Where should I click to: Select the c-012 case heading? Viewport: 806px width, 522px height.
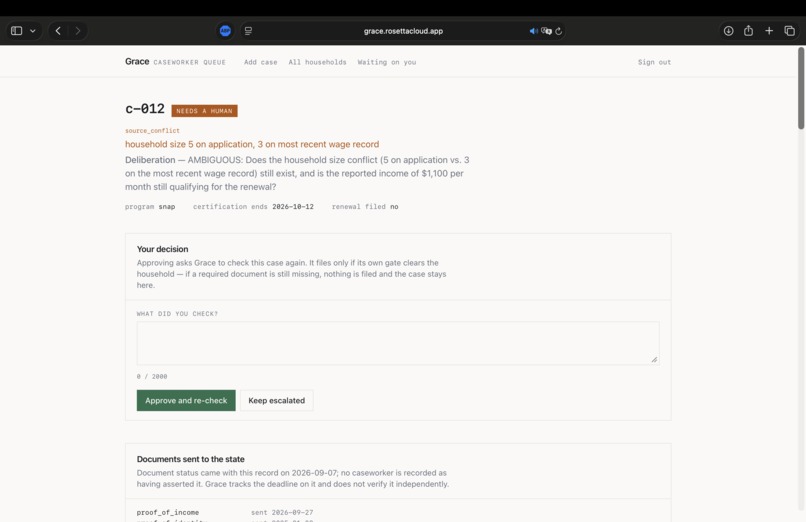tap(145, 109)
